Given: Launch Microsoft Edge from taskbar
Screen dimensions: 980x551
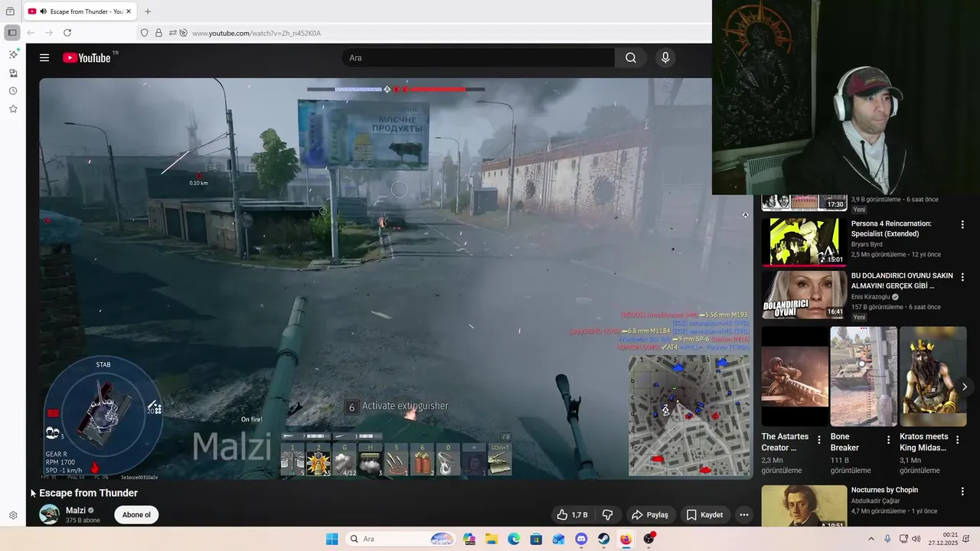Looking at the screenshot, I should click(x=514, y=539).
